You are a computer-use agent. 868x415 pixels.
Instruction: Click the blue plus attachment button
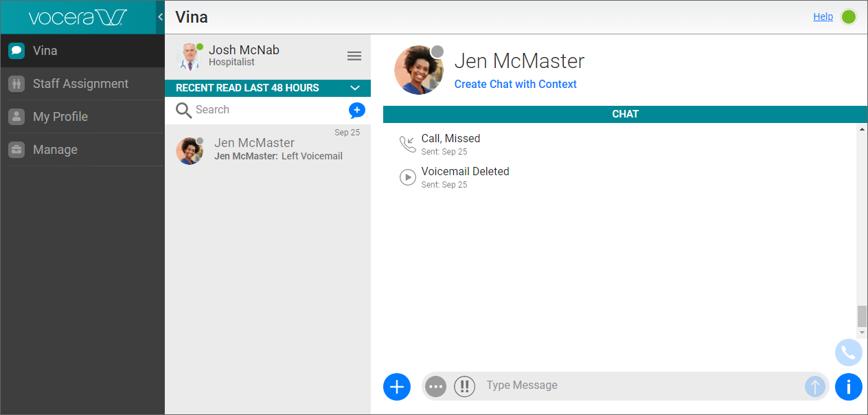click(396, 387)
